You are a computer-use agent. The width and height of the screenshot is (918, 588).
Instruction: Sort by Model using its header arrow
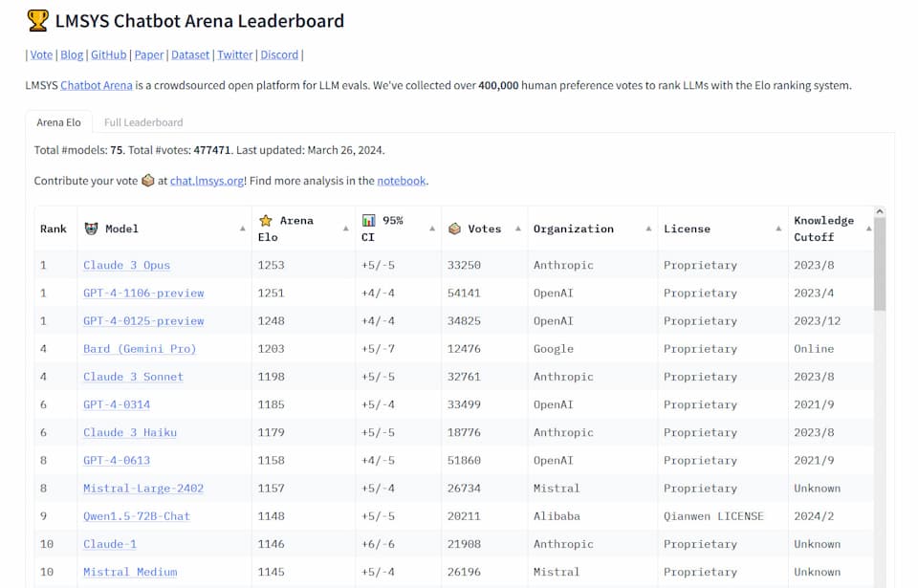pyautogui.click(x=242, y=229)
